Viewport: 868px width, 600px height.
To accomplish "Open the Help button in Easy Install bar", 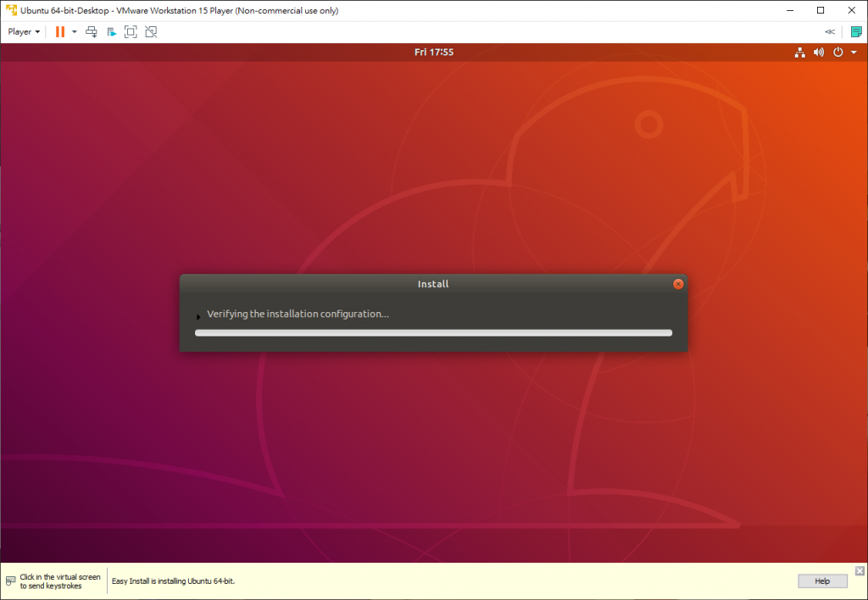I will pos(822,581).
